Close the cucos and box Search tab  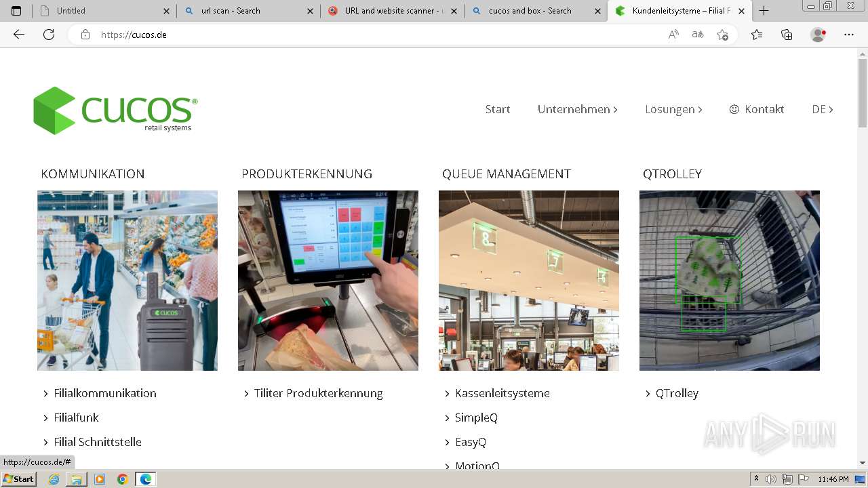tap(598, 11)
